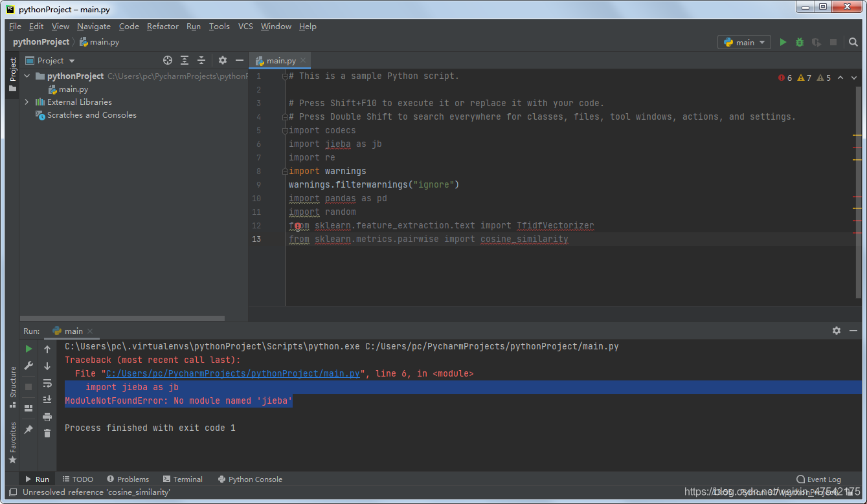The width and height of the screenshot is (867, 504).
Task: Open the Navigate menu
Action: tap(94, 27)
